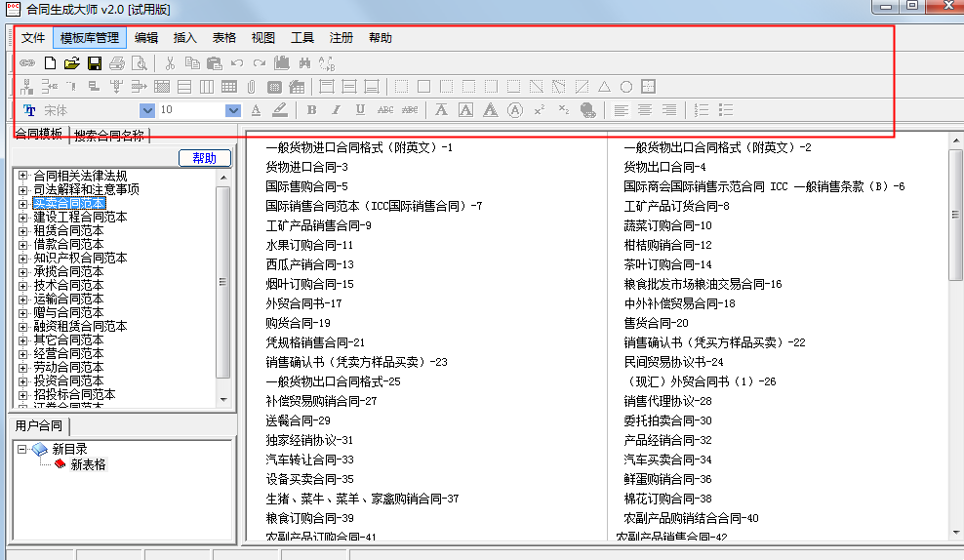Insert attachment with paperclip icon
This screenshot has height=560, width=964.
tap(252, 87)
